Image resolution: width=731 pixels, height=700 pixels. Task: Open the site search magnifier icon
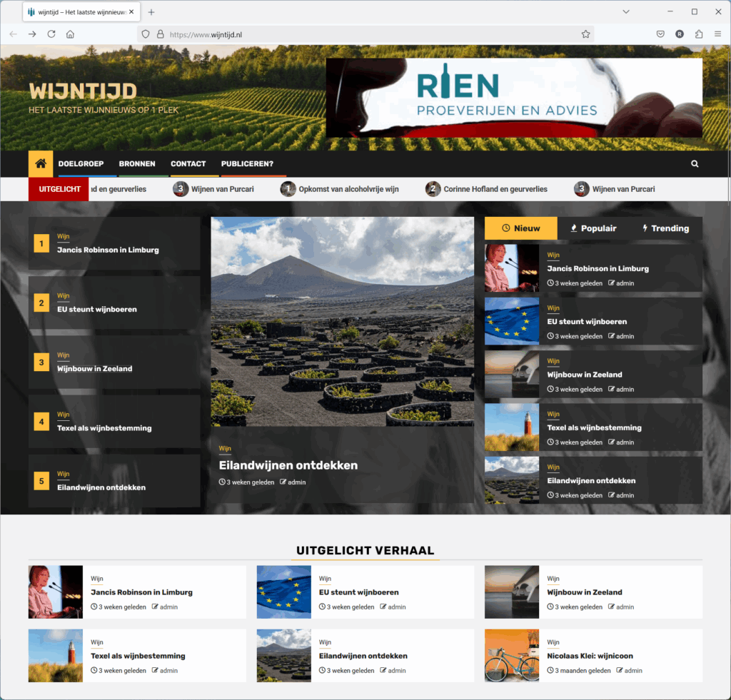pos(695,164)
